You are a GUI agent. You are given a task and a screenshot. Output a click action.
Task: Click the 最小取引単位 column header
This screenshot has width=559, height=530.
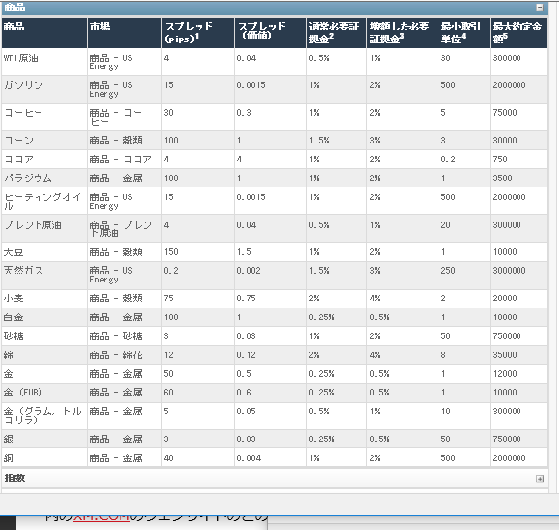(464, 33)
